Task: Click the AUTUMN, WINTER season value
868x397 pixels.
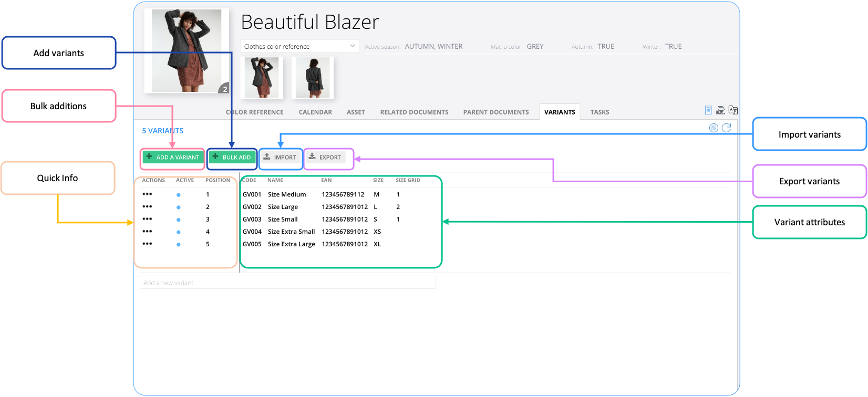Action: click(434, 46)
